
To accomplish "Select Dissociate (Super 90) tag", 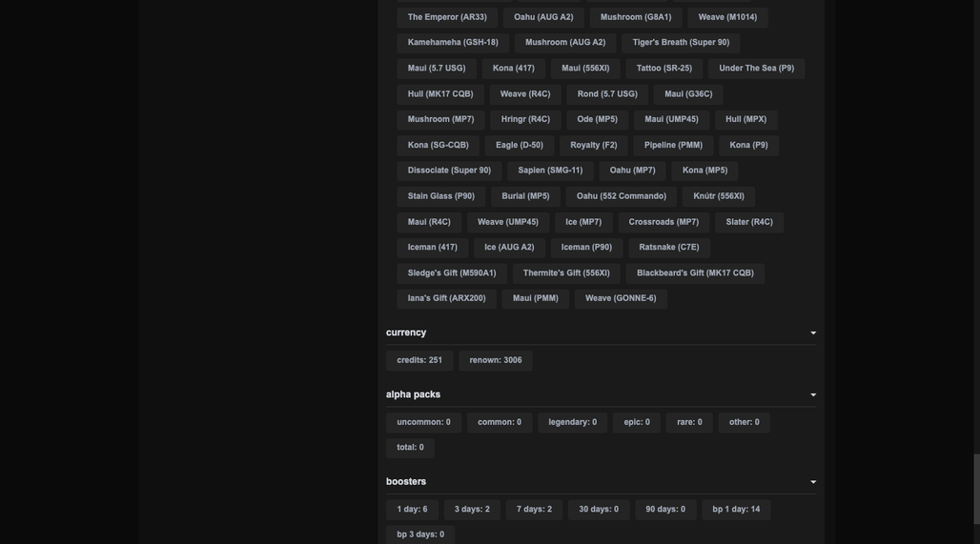I will coord(449,171).
